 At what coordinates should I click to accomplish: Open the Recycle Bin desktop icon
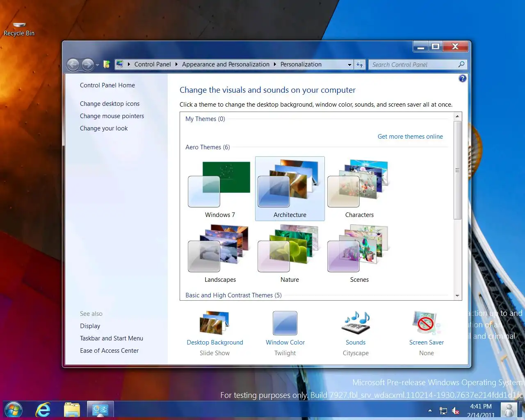pyautogui.click(x=19, y=29)
